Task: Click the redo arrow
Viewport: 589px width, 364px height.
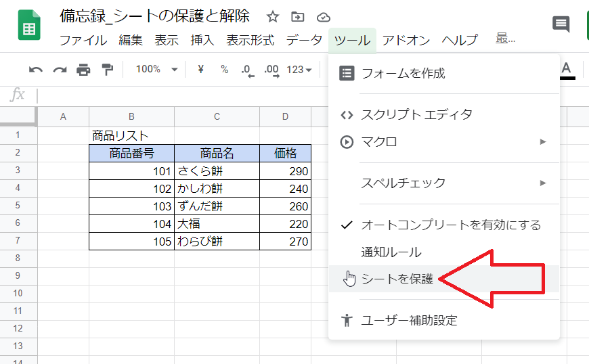Action: click(60, 70)
